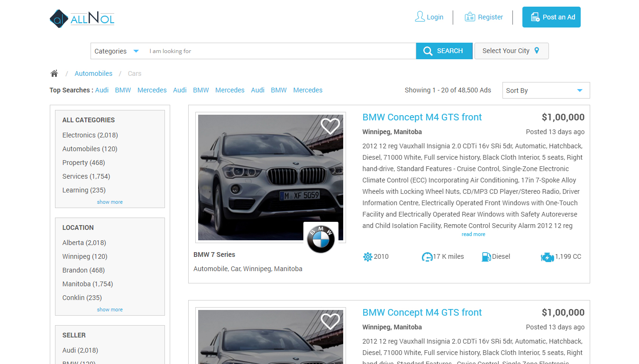The height and width of the screenshot is (364, 639).
Task: Click second listing car photo
Action: [x=271, y=337]
